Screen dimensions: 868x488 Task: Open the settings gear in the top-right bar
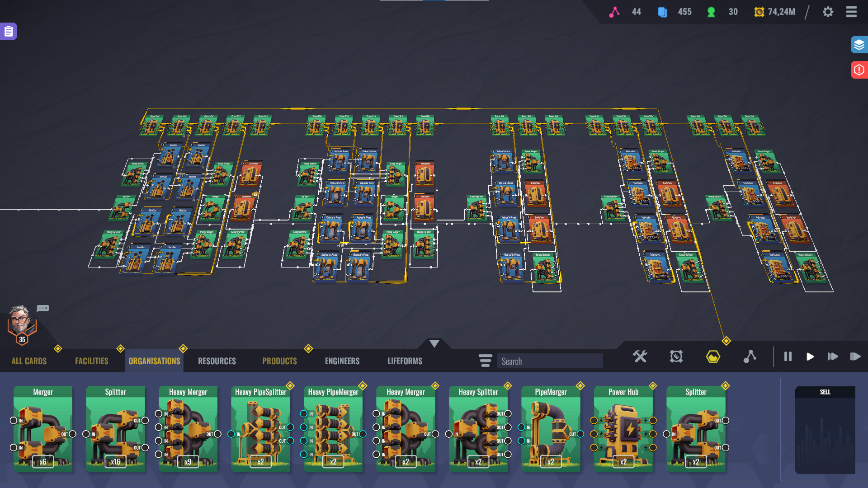(x=829, y=12)
